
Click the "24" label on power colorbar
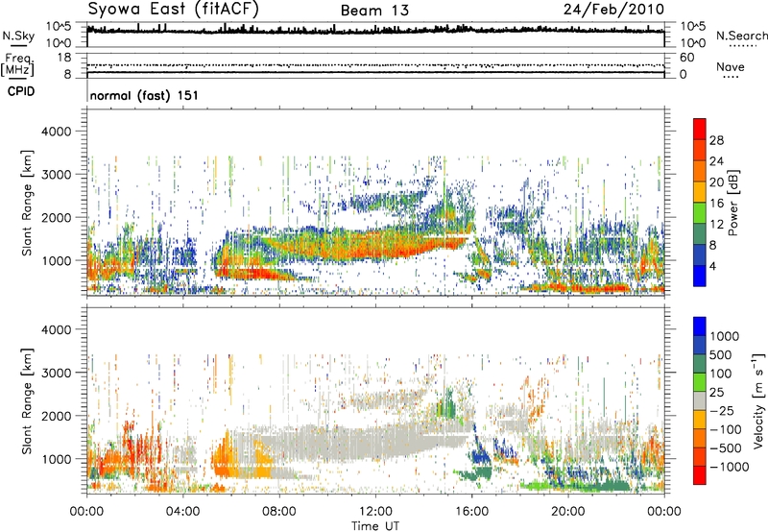(x=716, y=161)
